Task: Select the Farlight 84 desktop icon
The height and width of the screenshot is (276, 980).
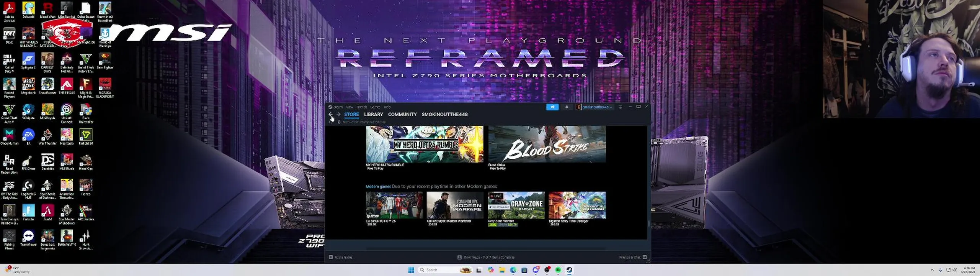Action: coord(86,136)
